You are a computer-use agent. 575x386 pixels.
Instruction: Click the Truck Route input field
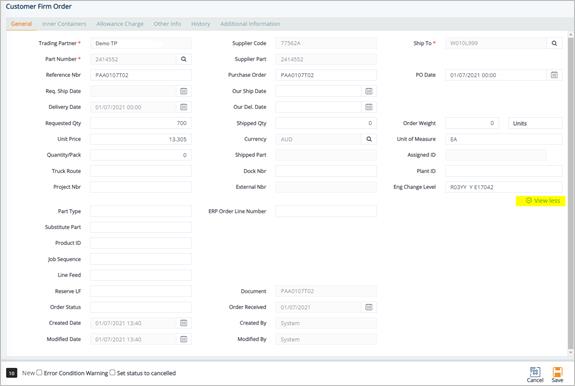(x=141, y=171)
